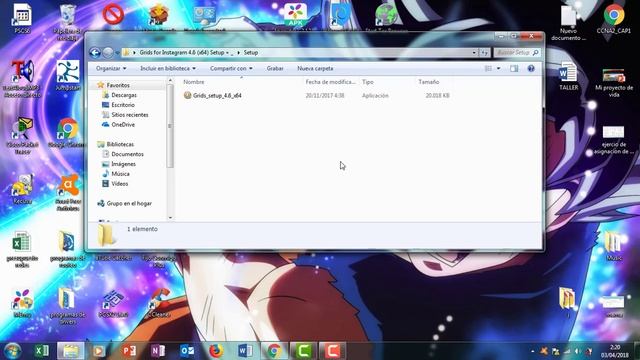Image resolution: width=640 pixels, height=360 pixels.
Task: Open the Explorer help question-mark icon
Action: coord(531,69)
